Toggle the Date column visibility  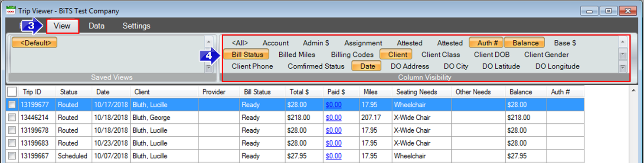367,66
